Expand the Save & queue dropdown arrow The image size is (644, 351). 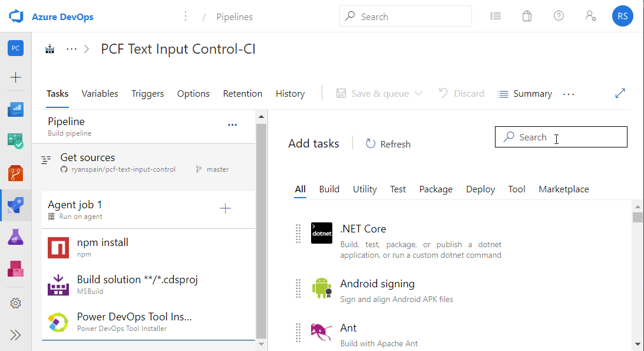[418, 94]
